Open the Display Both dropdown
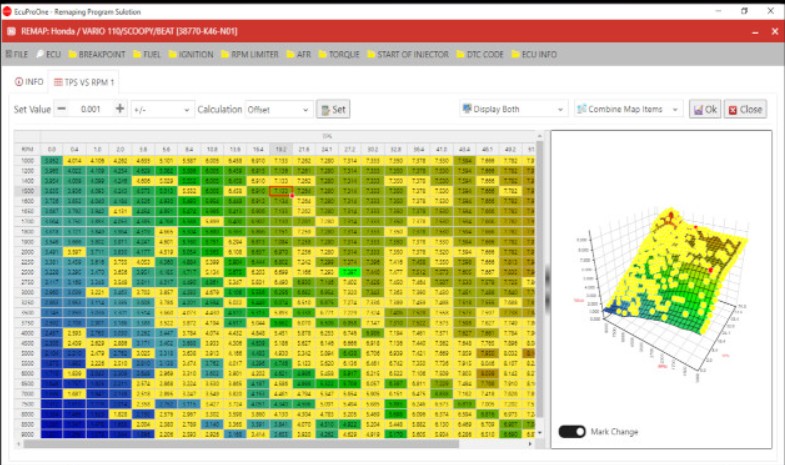785x465 pixels. [514, 109]
